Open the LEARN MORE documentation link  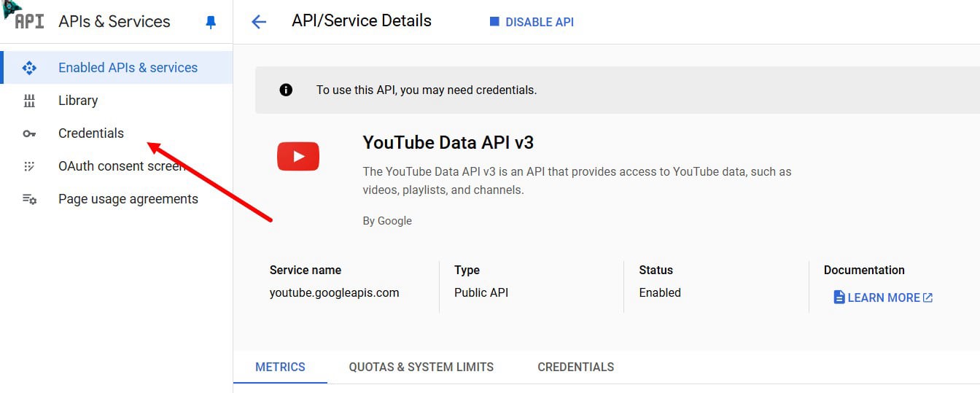(883, 297)
